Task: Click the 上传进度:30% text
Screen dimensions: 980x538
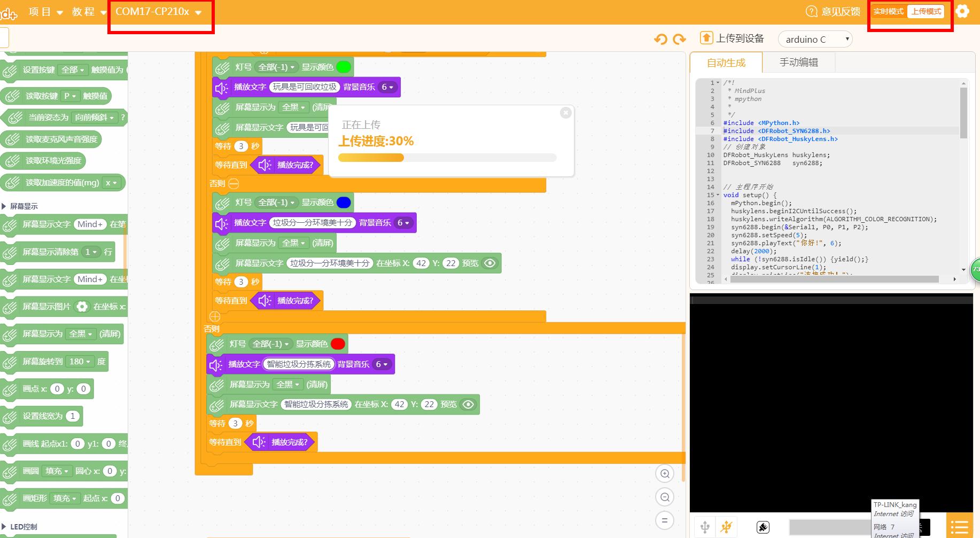Action: point(376,141)
